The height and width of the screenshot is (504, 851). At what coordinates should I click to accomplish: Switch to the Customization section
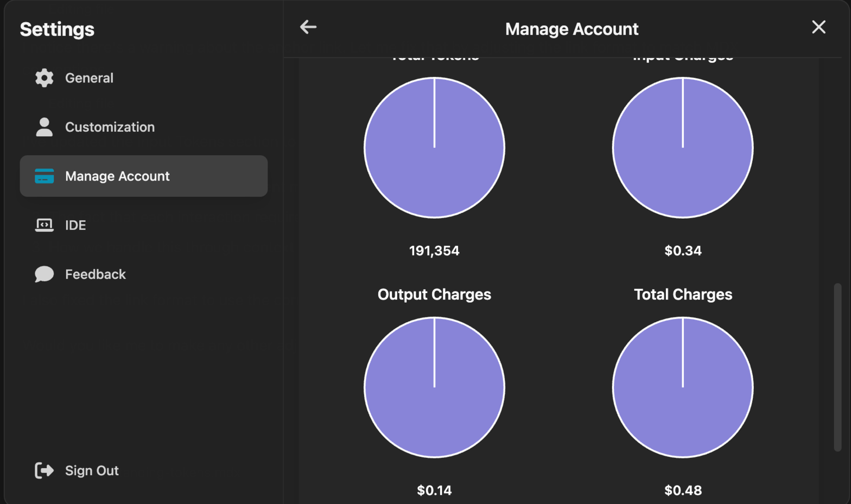(110, 127)
